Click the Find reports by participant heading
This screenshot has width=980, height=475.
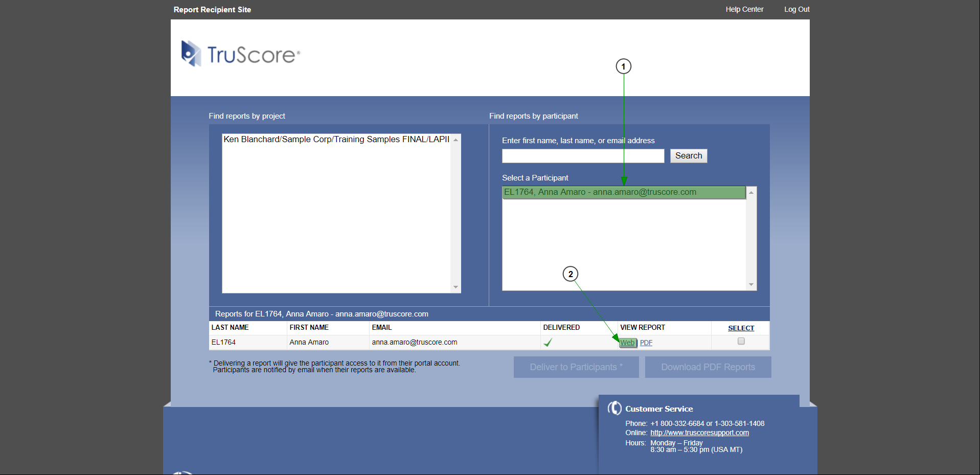pyautogui.click(x=534, y=116)
